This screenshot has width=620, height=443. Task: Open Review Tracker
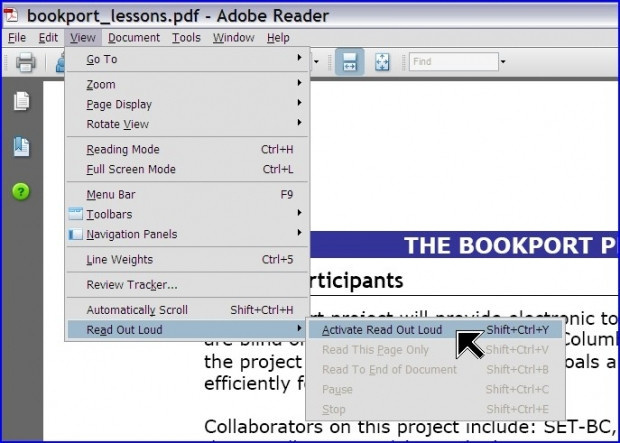point(187,285)
